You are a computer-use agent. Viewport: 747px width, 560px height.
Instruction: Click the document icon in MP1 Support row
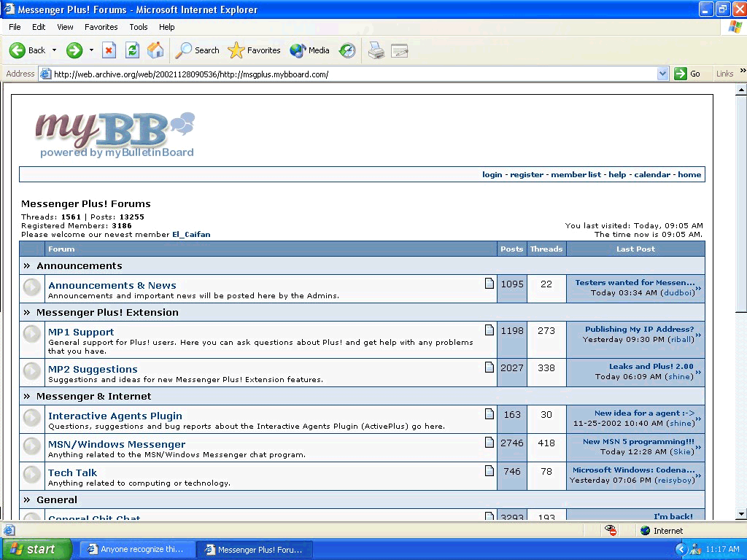[x=489, y=330]
